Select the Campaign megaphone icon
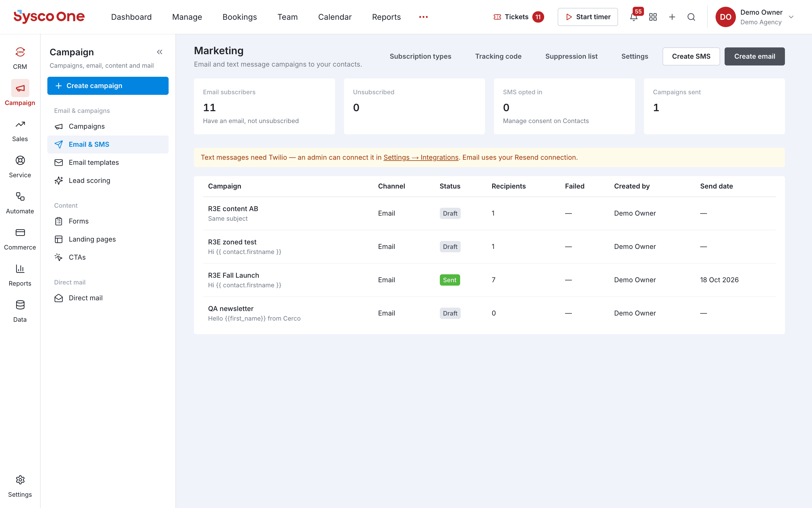 click(20, 88)
